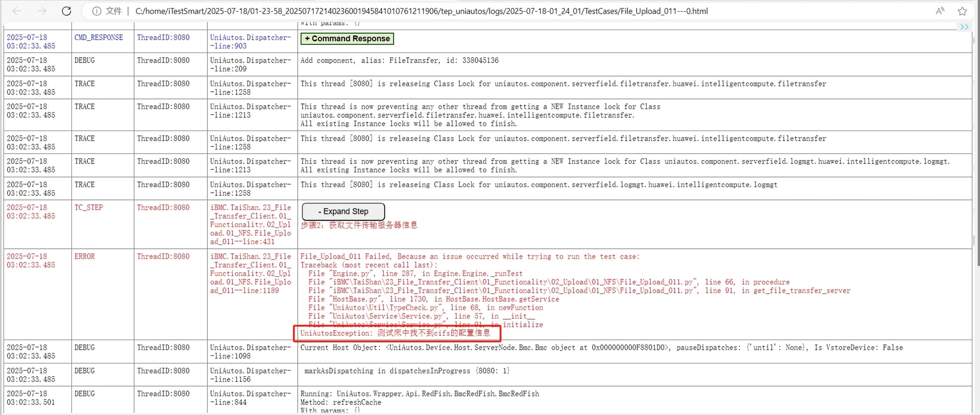Click the markAsDispatching debug message
The width and height of the screenshot is (980, 415).
(x=407, y=371)
